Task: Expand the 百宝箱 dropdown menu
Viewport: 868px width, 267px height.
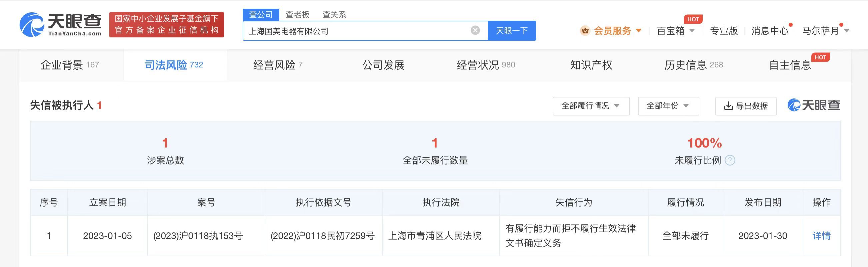Action: (x=676, y=31)
